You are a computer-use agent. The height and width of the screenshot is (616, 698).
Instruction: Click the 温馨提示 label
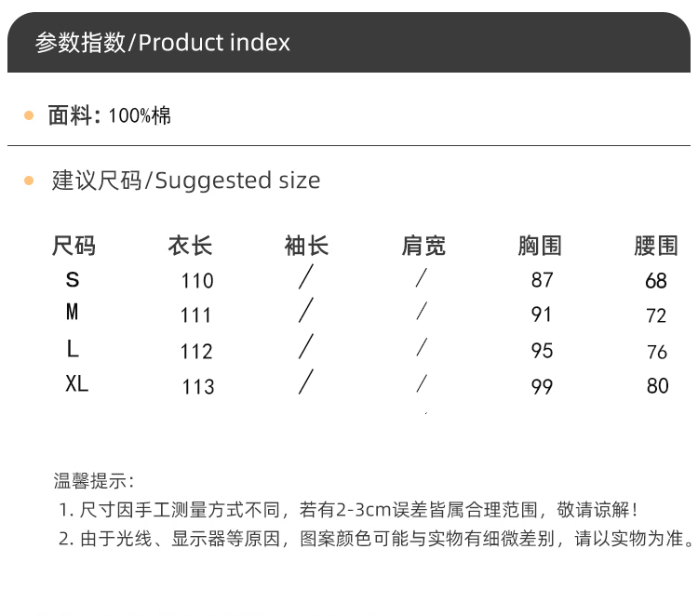tap(93, 481)
